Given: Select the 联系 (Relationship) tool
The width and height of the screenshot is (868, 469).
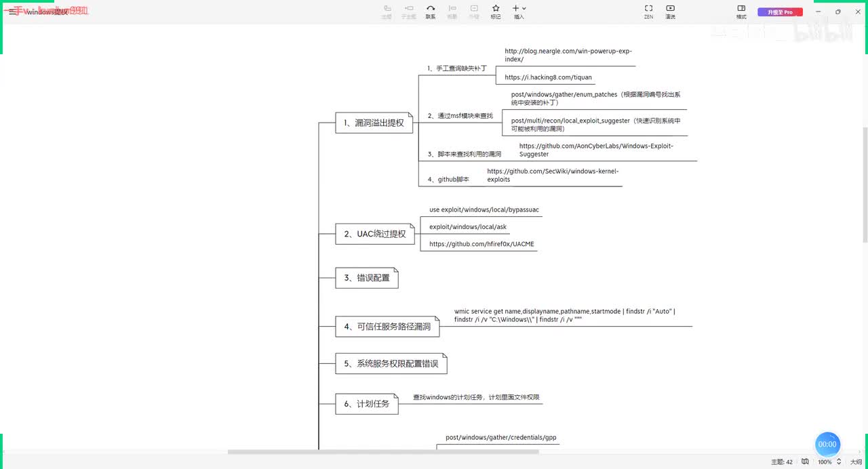Looking at the screenshot, I should [x=431, y=12].
